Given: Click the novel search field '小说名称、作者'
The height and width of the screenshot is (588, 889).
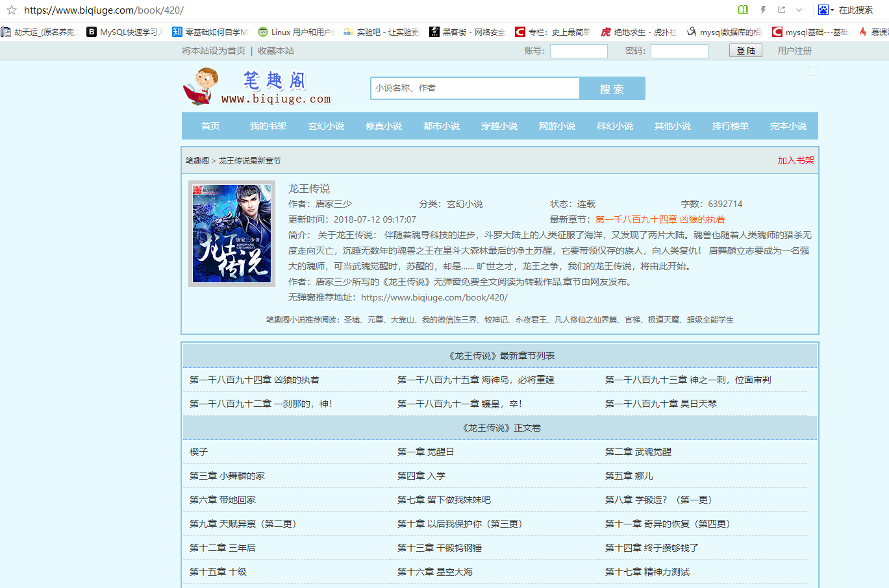Looking at the screenshot, I should tap(475, 88).
